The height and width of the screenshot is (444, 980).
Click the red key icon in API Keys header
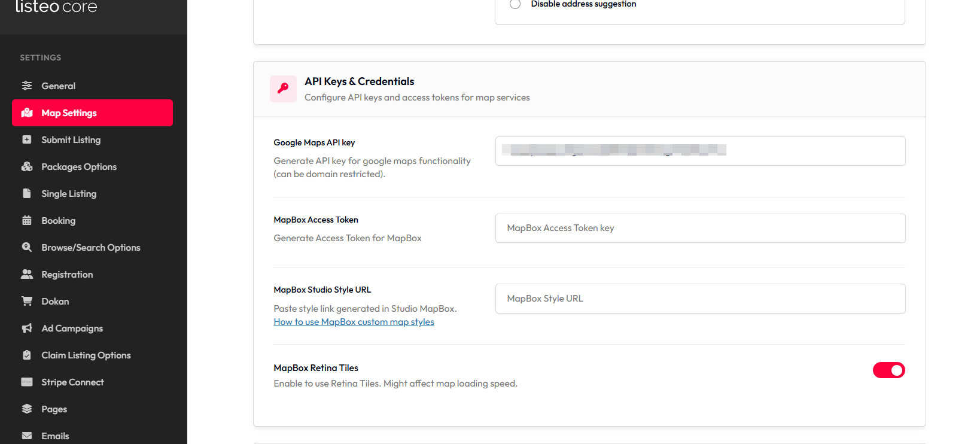coord(283,89)
